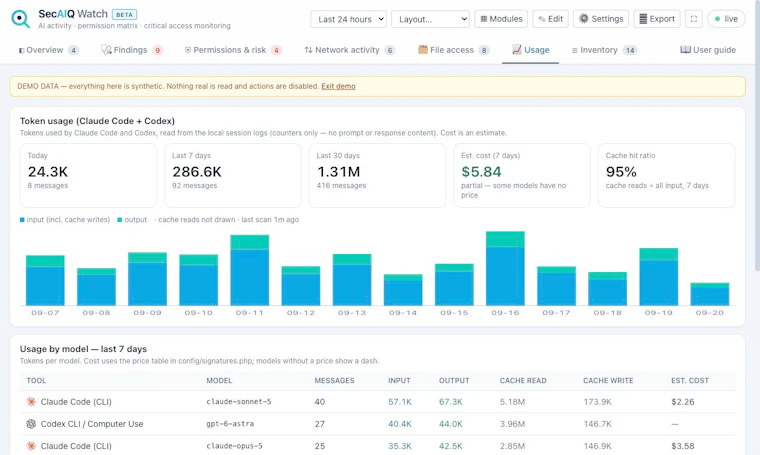Click the blue input legend swatch

pyautogui.click(x=22, y=220)
